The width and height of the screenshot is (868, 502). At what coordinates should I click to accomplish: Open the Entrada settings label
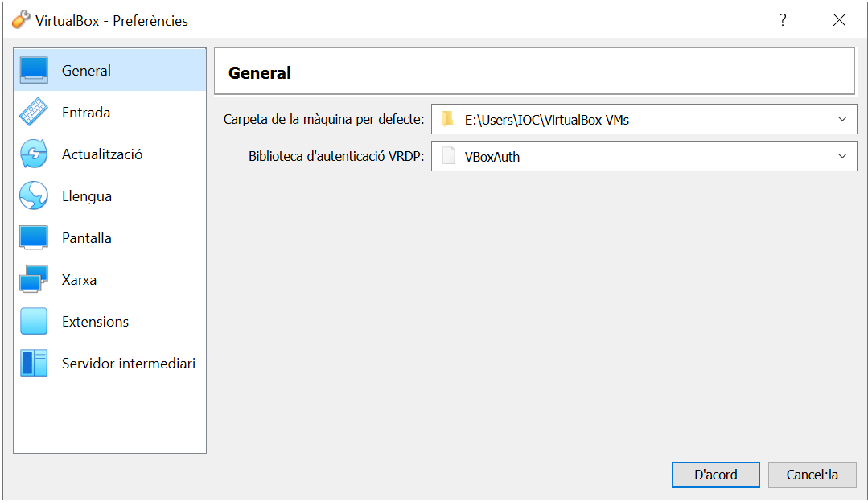pos(86,113)
